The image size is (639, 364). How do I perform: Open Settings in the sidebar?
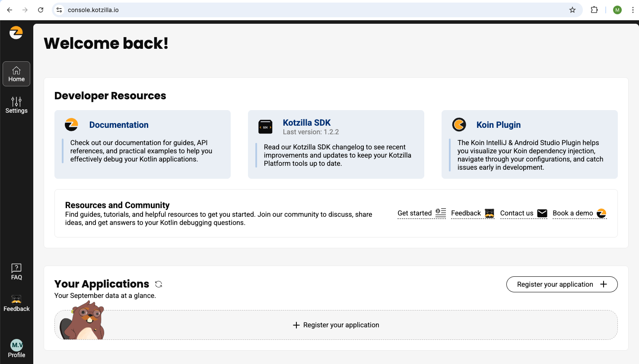coord(16,105)
